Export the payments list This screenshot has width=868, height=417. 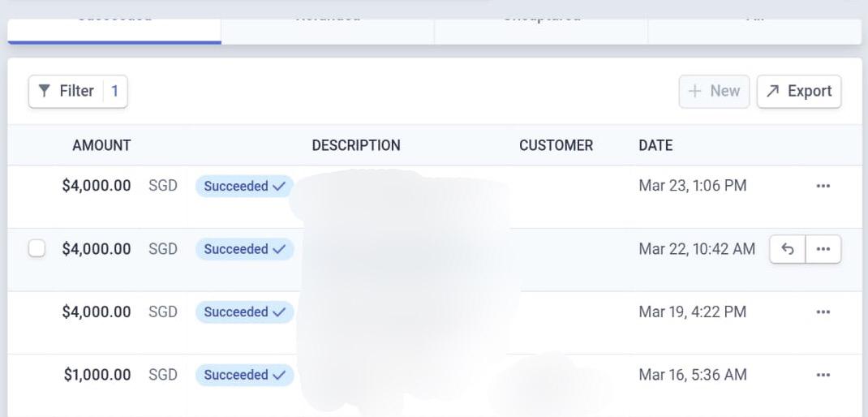coord(799,91)
